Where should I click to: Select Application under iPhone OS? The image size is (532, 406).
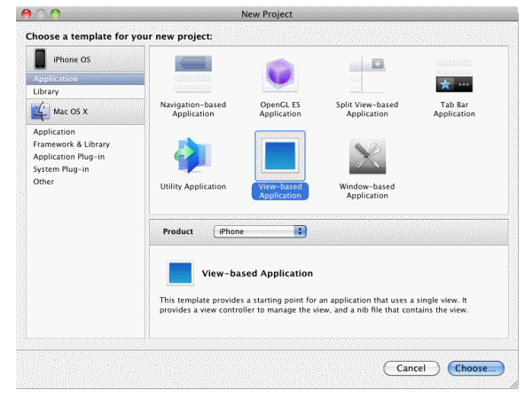pos(55,79)
